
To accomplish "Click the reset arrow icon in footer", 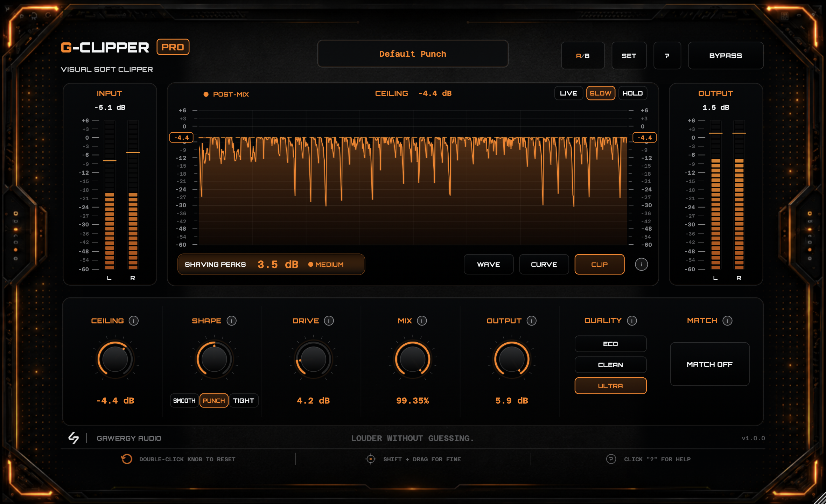I will [126, 459].
